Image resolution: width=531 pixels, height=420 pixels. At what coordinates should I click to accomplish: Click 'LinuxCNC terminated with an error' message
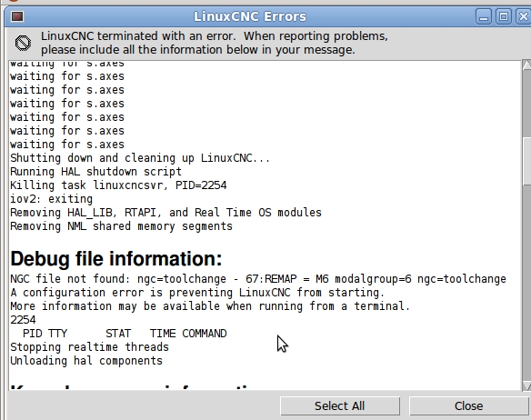tap(215, 43)
